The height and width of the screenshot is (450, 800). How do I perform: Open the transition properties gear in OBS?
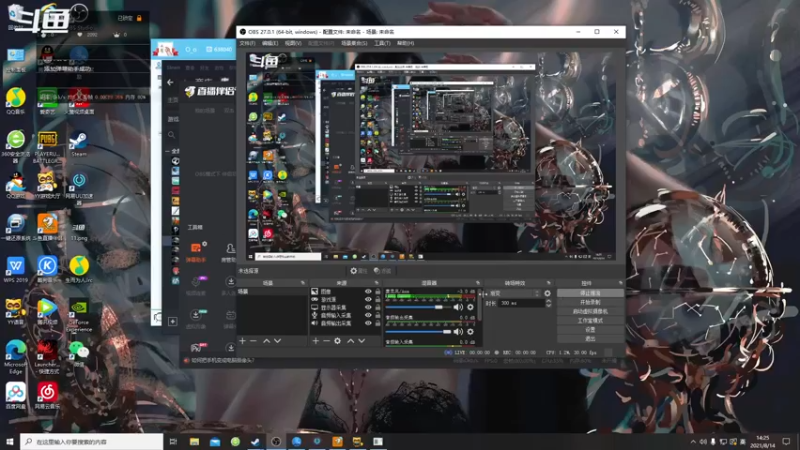(547, 293)
